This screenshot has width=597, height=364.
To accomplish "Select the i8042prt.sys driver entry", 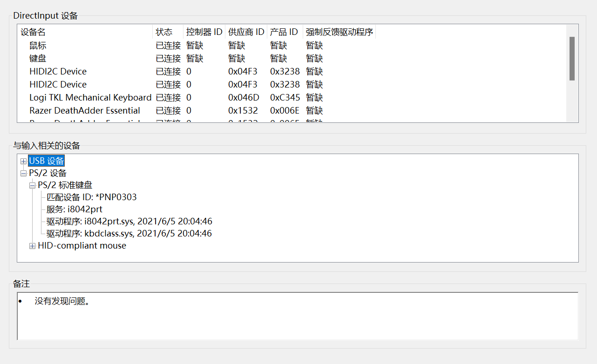I will click(129, 222).
